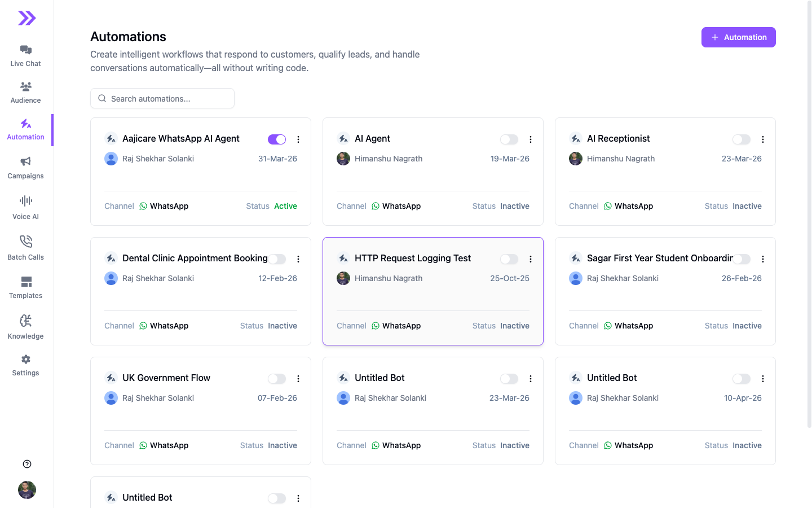Click the + Automation button

point(739,37)
